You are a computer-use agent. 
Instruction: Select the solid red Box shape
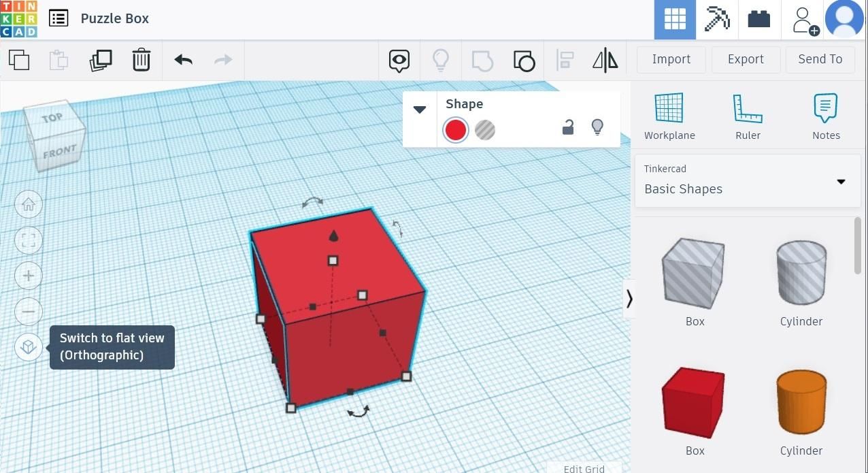693,402
